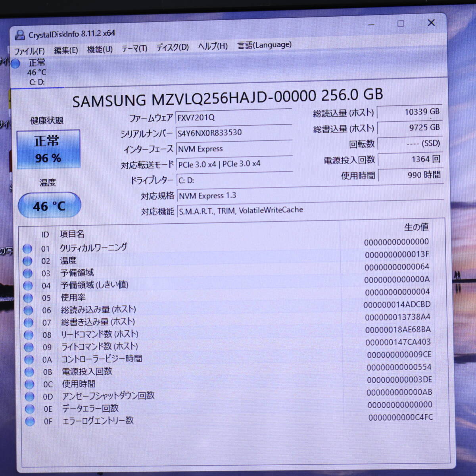
Task: Click the firmware field FXV7201Q
Action: coord(234,117)
